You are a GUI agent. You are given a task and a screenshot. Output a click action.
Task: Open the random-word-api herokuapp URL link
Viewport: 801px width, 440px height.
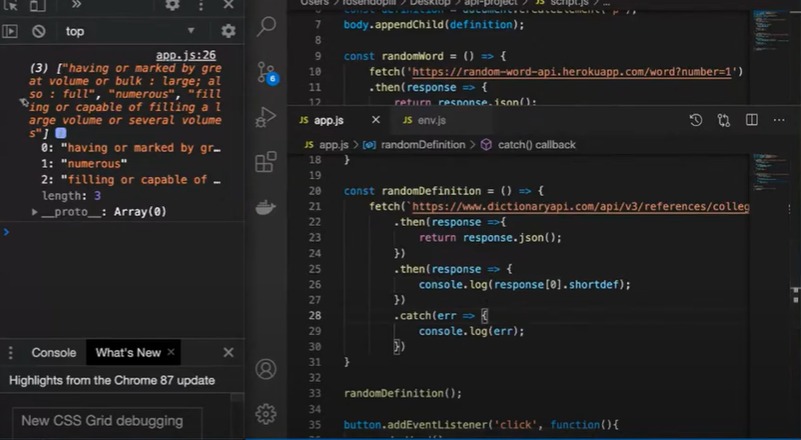point(572,72)
